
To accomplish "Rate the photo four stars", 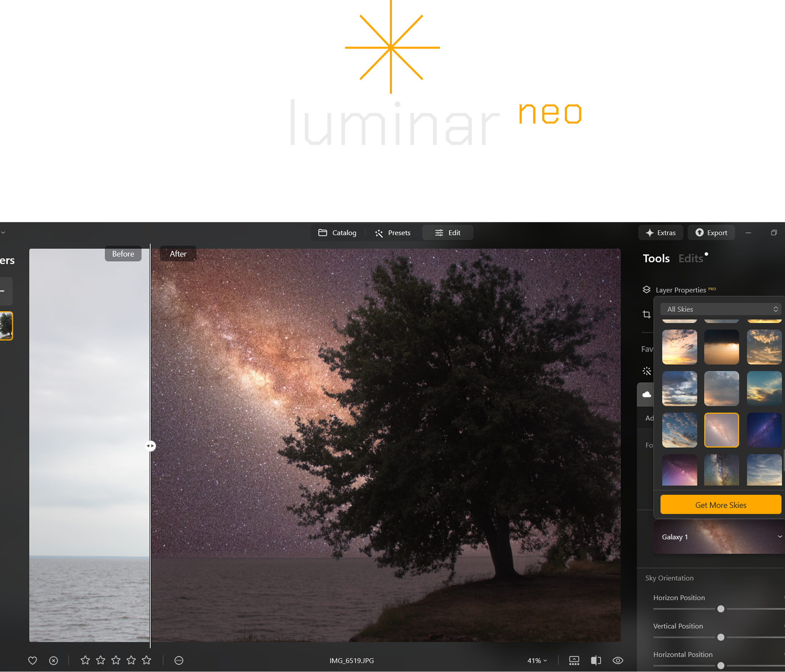I will (131, 660).
